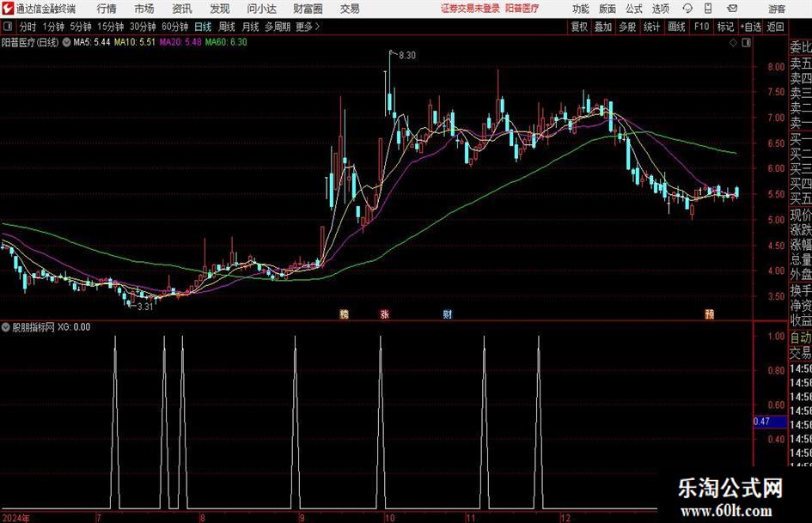Click the 3.31 low price label
This screenshot has width=812, height=523.
145,307
